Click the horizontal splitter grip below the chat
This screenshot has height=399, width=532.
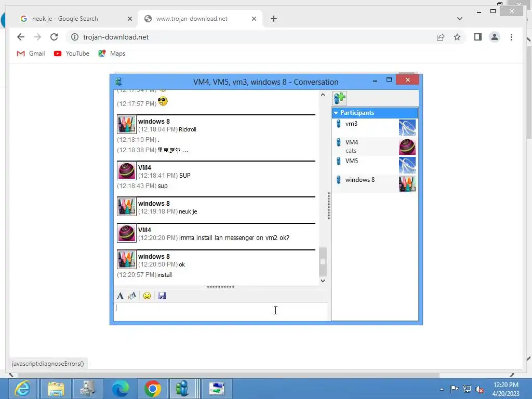point(220,287)
